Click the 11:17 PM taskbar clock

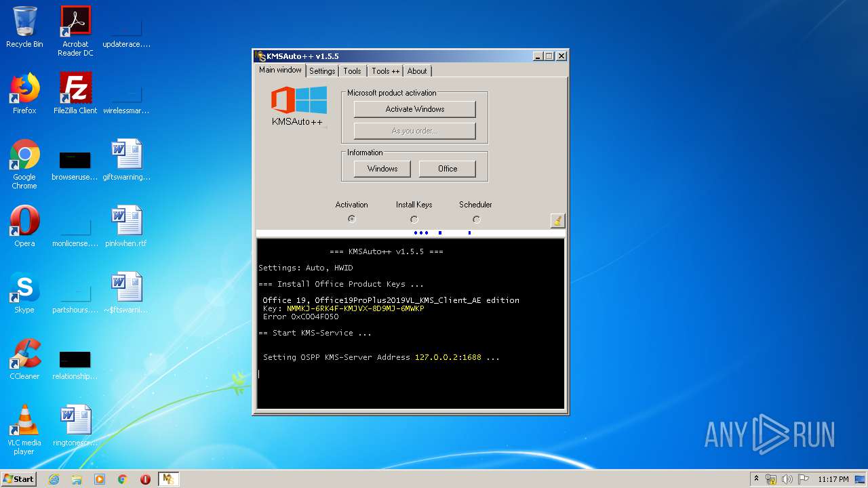pyautogui.click(x=833, y=479)
